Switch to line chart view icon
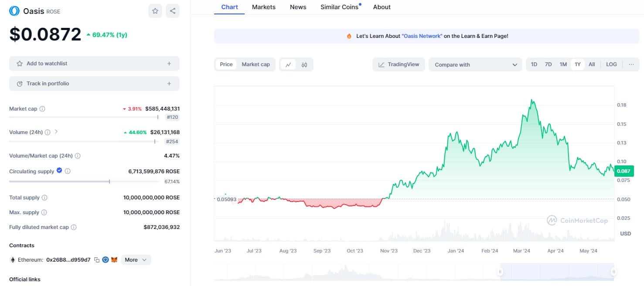644x286 pixels. (288, 64)
